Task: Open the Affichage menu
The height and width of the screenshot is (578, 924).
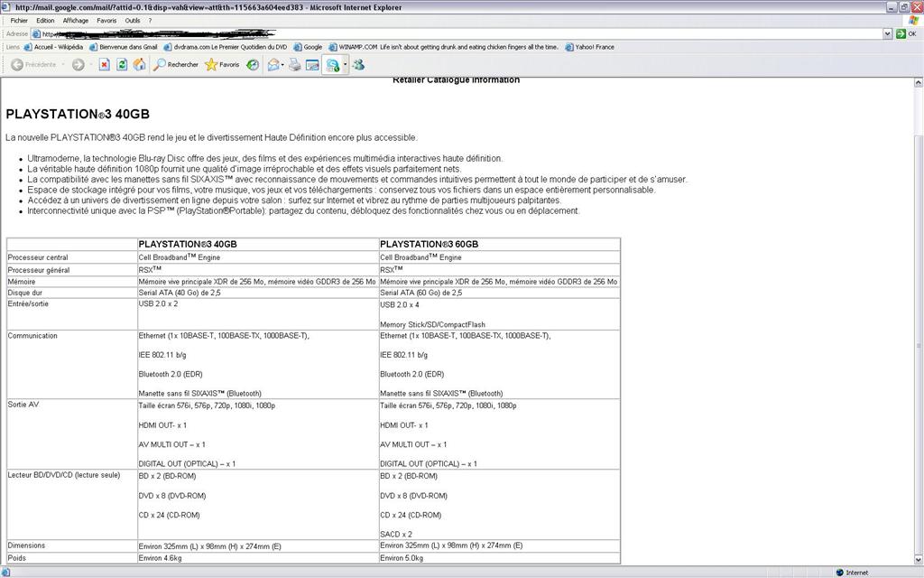Action: click(x=76, y=21)
